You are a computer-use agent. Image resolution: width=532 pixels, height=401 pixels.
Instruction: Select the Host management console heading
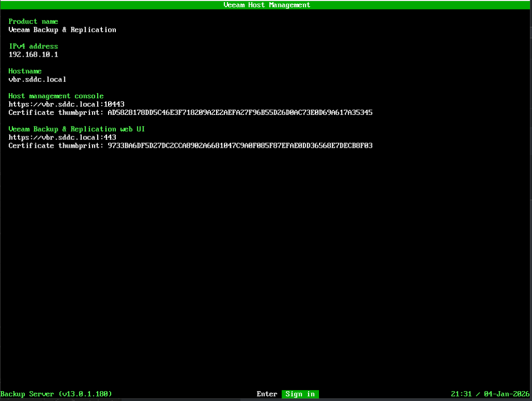(x=56, y=96)
